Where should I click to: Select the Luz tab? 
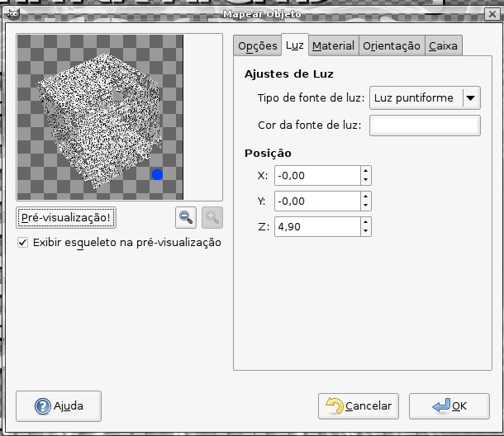(x=295, y=45)
